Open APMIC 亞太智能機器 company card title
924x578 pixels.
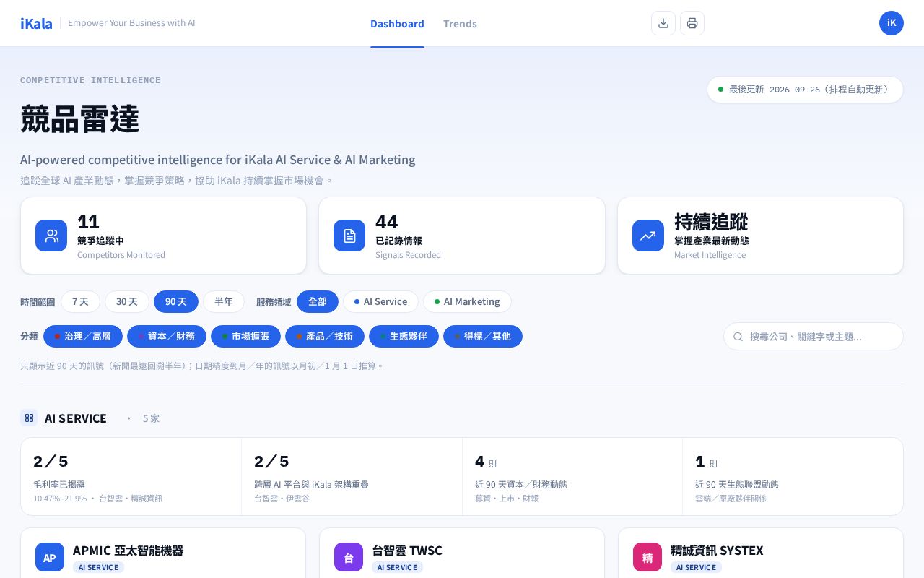128,550
